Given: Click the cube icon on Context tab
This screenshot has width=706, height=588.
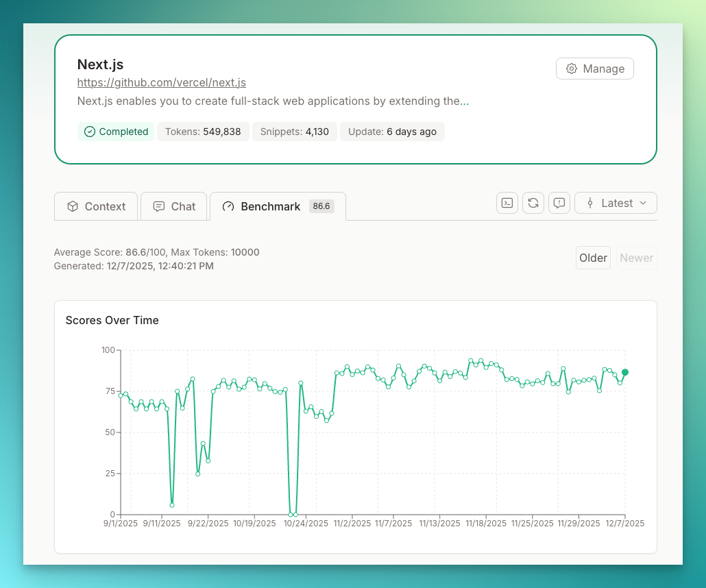Looking at the screenshot, I should [x=73, y=206].
